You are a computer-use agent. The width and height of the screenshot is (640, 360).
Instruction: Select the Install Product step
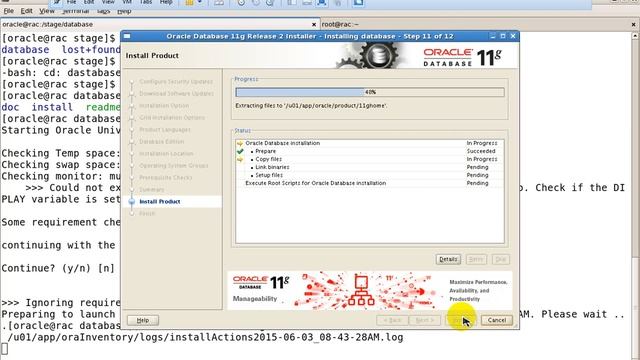[160, 202]
